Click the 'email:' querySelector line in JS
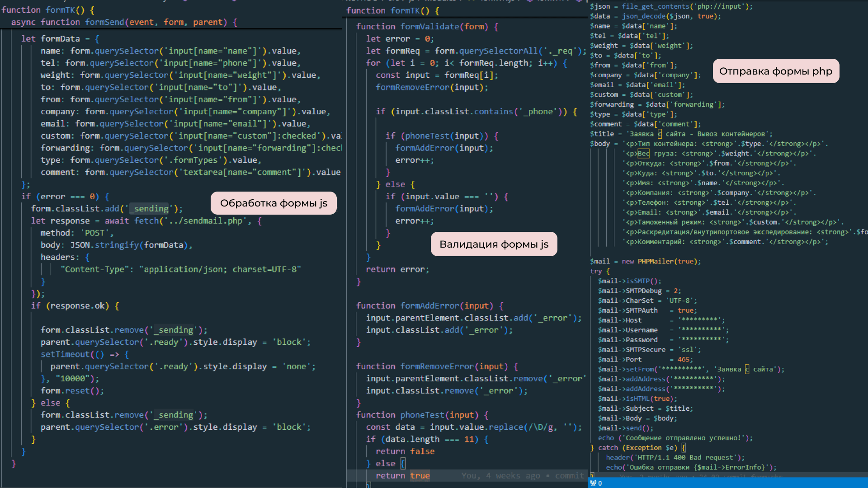The width and height of the screenshot is (868, 488). coord(175,124)
